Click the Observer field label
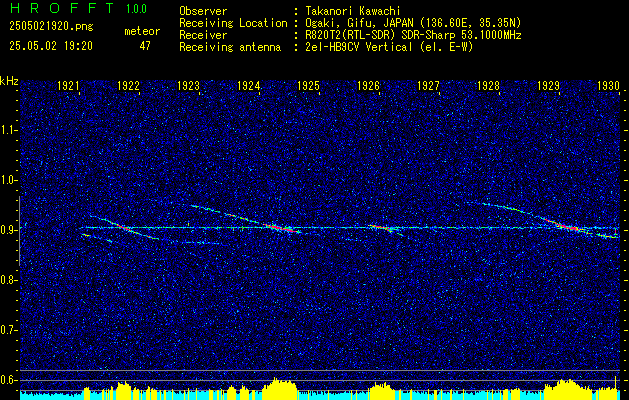 point(203,11)
